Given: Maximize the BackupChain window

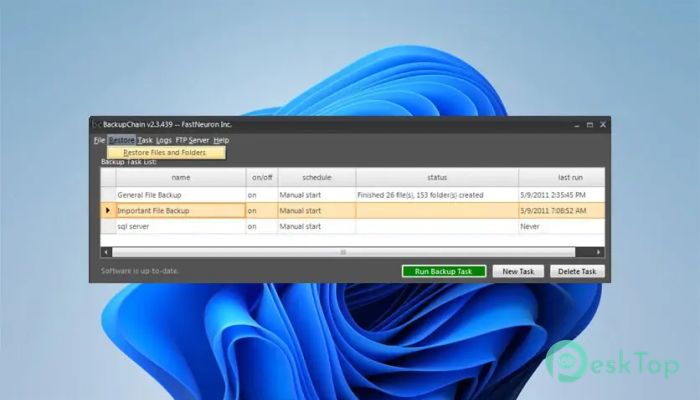Looking at the screenshot, I should click(x=590, y=125).
